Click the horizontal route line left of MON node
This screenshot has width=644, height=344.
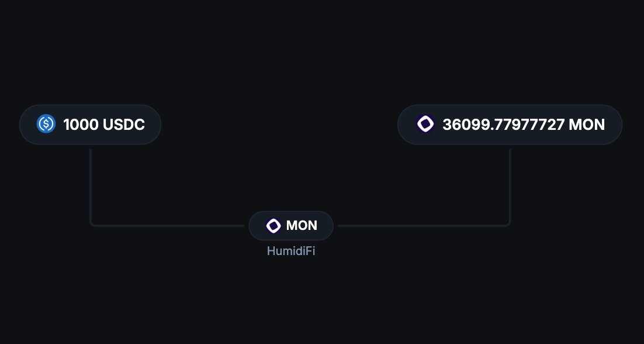pos(169,225)
